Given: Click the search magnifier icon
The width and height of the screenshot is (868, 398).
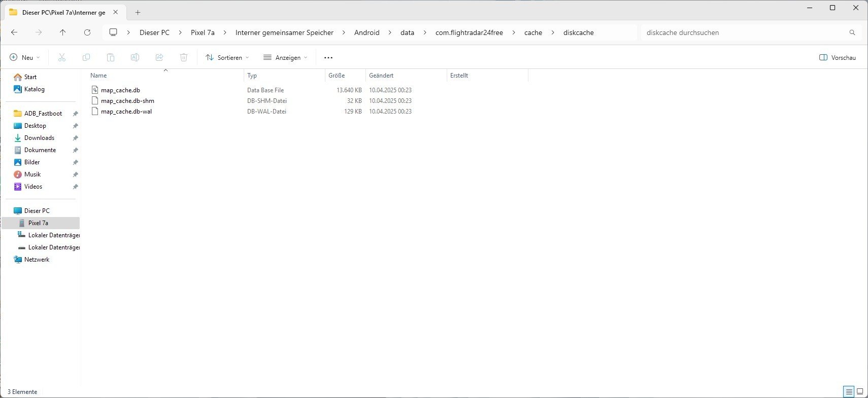Looking at the screenshot, I should [x=852, y=32].
